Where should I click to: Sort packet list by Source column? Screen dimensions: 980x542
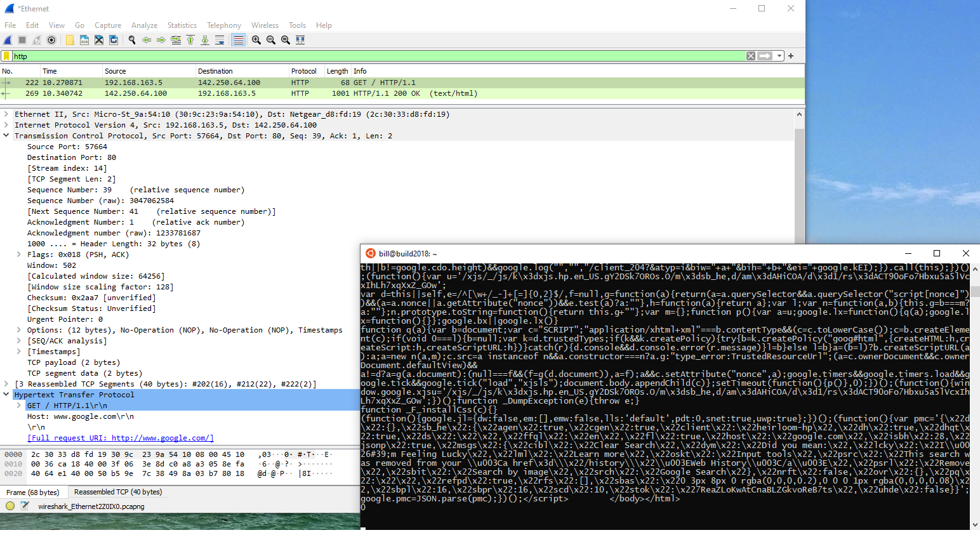pos(149,71)
